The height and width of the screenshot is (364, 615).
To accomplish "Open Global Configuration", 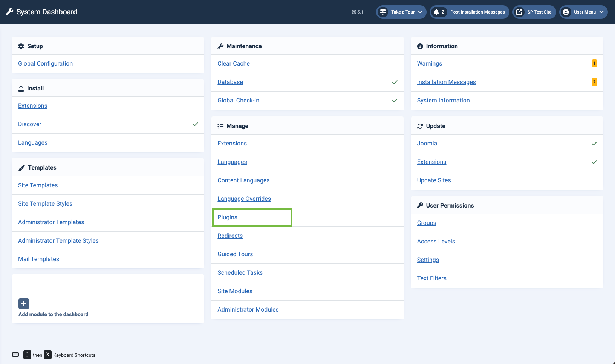I will (x=45, y=64).
